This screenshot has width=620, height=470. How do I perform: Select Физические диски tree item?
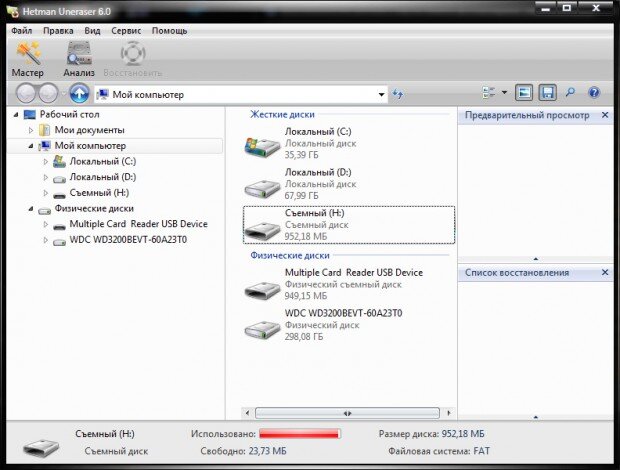click(x=94, y=208)
